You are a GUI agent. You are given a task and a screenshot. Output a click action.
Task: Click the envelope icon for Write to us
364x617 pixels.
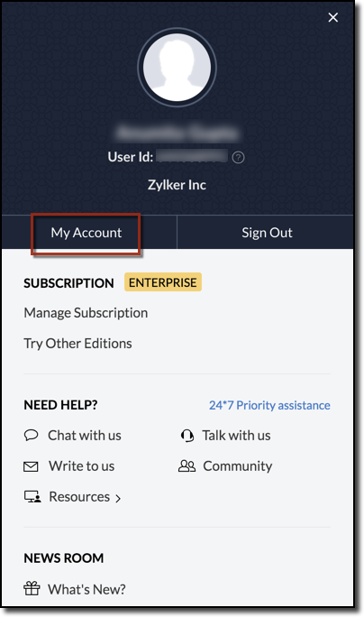tap(31, 466)
